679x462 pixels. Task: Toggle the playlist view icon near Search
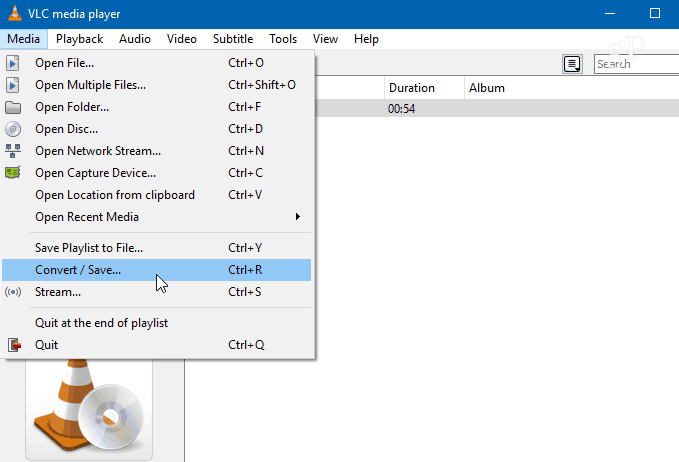click(572, 64)
